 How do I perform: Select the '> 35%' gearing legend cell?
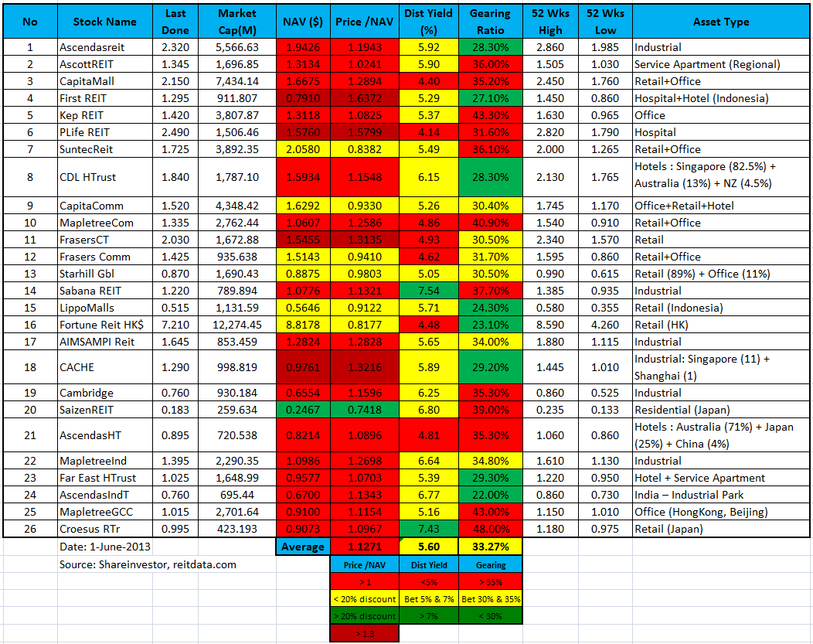point(491,582)
